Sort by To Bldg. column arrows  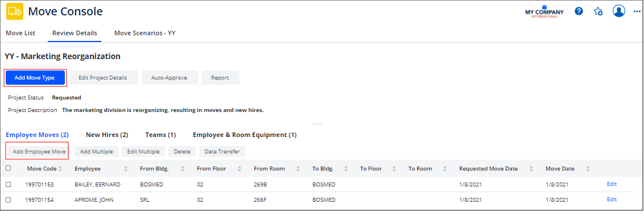point(346,169)
